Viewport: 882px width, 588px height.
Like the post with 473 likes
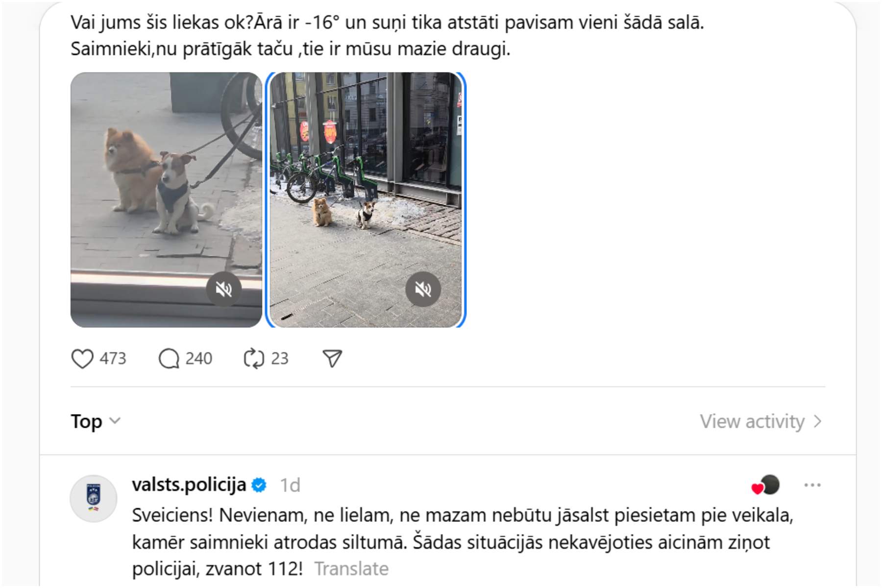coord(82,359)
